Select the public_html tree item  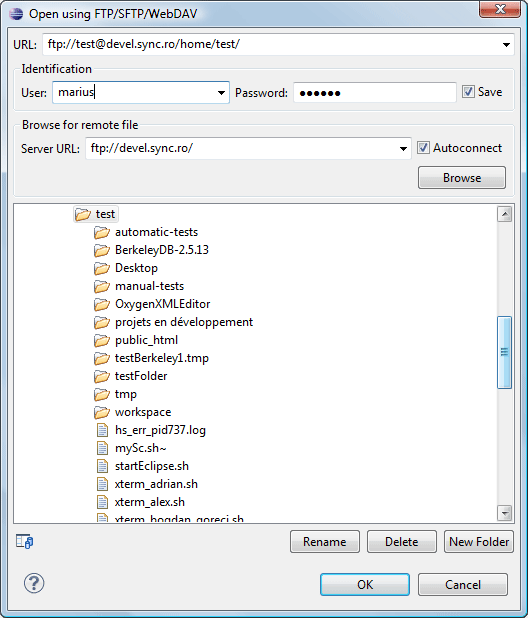point(146,340)
